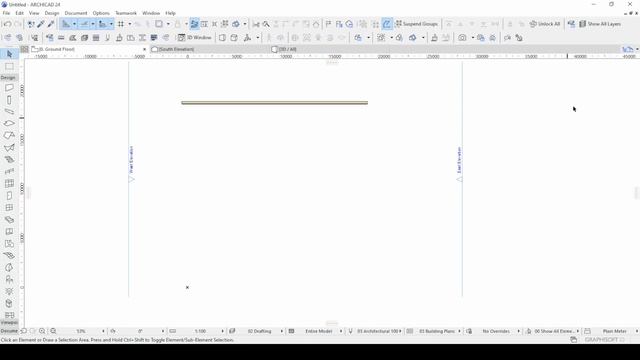Click the zoom in magnifier icon
The width and height of the screenshot is (640, 360).
pos(42,331)
